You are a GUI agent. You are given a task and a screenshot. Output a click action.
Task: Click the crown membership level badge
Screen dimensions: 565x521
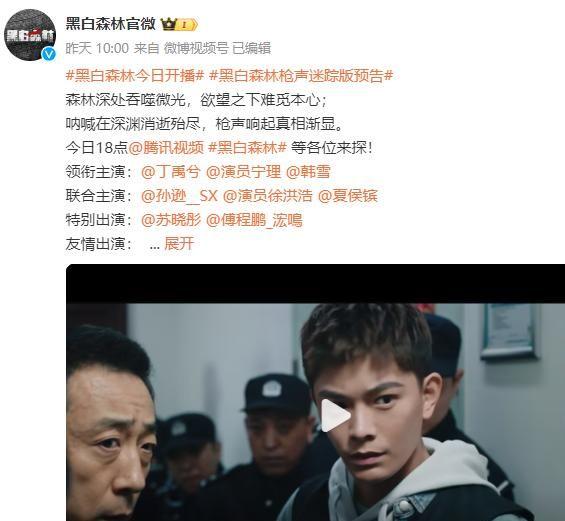point(179,25)
